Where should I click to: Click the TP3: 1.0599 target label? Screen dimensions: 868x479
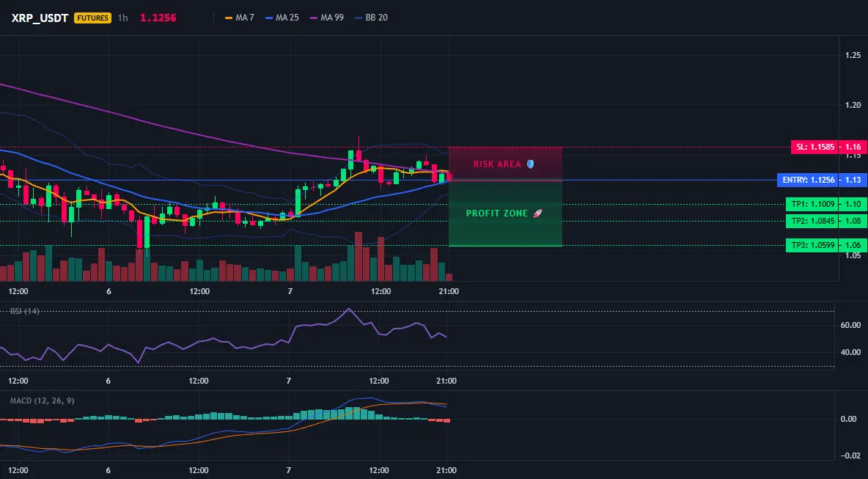[812, 245]
